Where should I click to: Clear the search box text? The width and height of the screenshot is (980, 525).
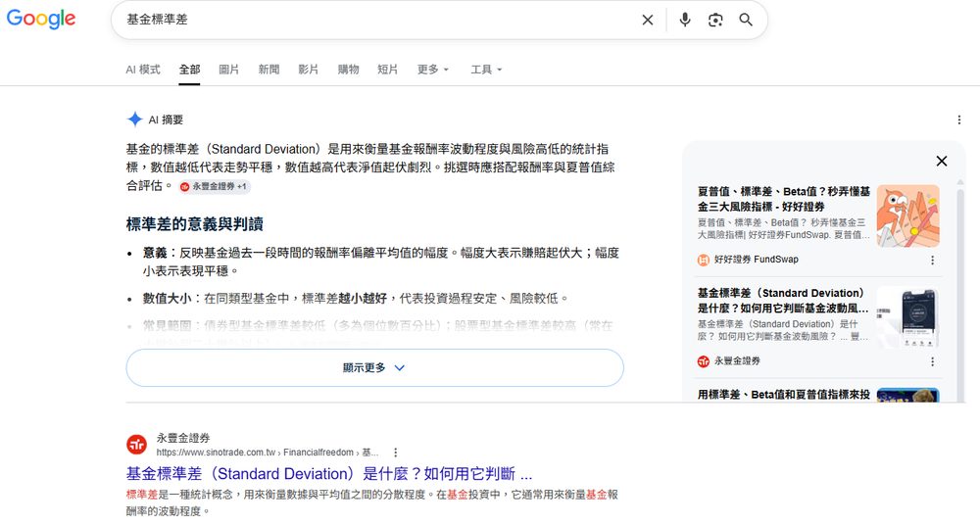(648, 20)
